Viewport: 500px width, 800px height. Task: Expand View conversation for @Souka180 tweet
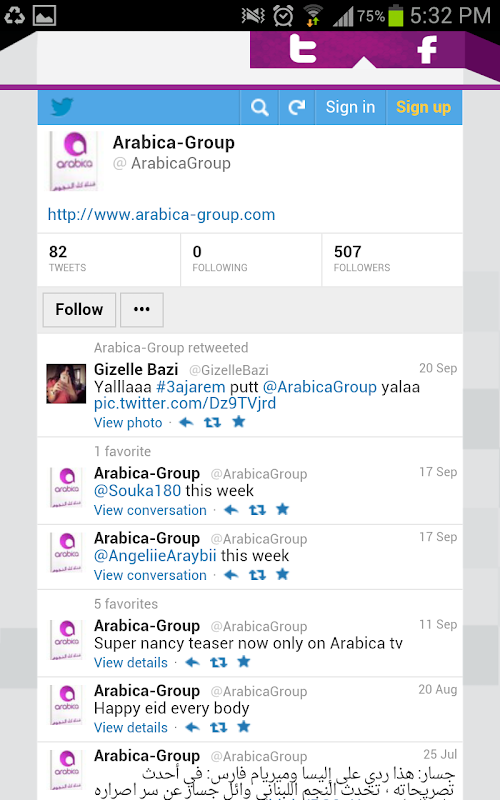[151, 510]
